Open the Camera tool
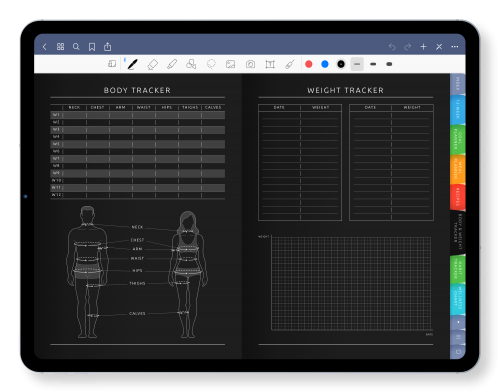500x392 pixels. coord(250,64)
